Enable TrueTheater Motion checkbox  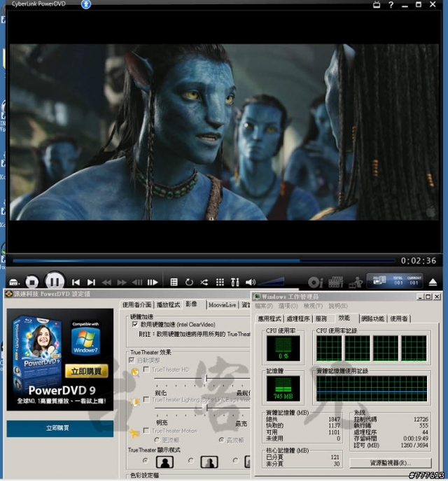tap(146, 431)
